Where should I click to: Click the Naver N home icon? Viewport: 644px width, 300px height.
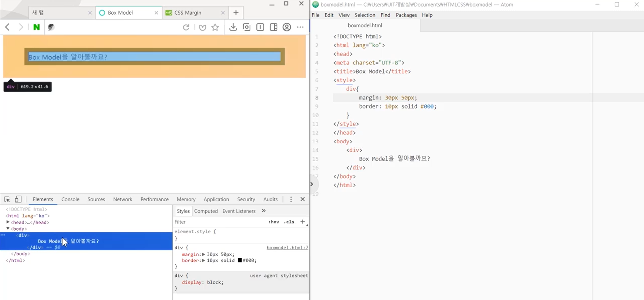click(x=37, y=27)
